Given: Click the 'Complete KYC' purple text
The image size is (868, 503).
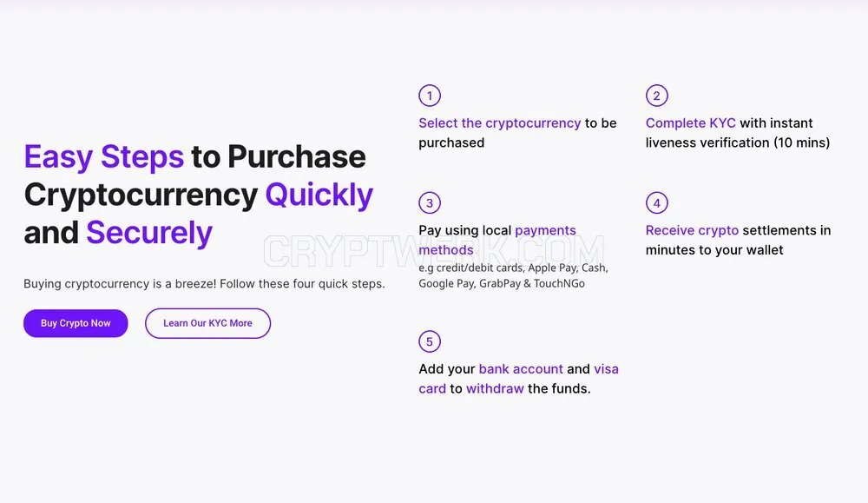Looking at the screenshot, I should 690,123.
